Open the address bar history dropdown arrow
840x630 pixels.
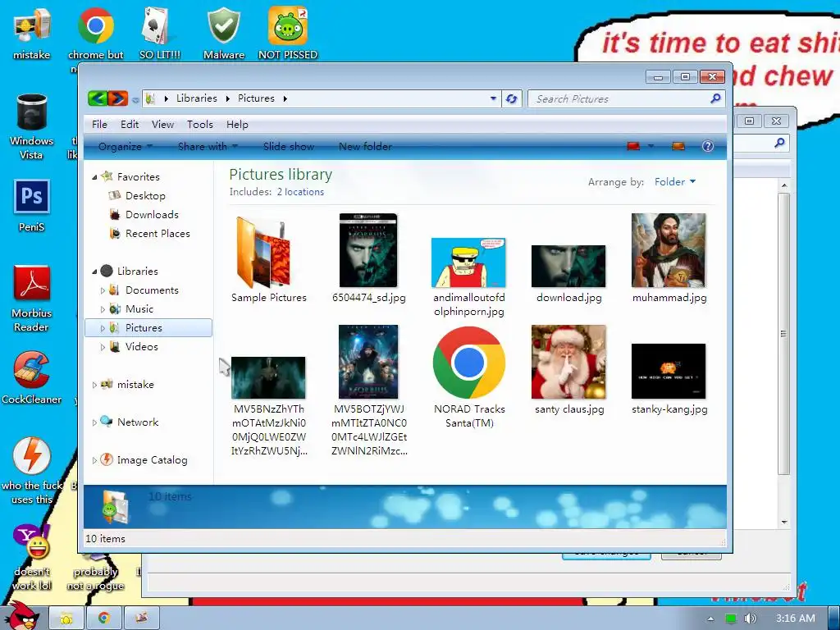[x=493, y=98]
